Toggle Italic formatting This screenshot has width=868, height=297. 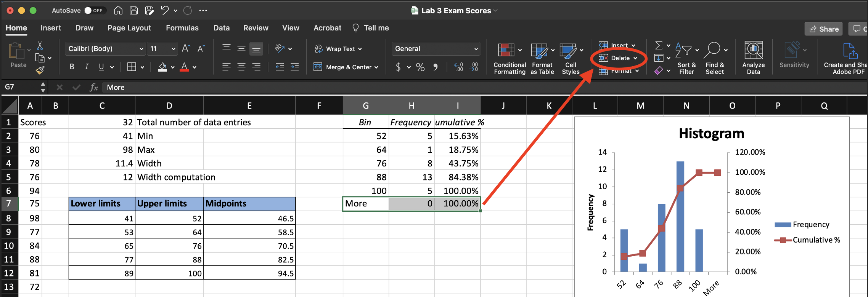coord(87,67)
